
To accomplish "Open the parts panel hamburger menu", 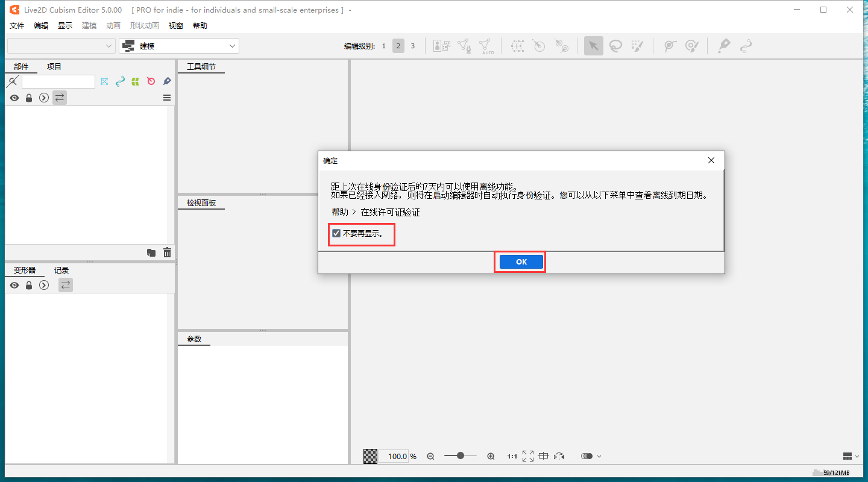I will (x=166, y=98).
